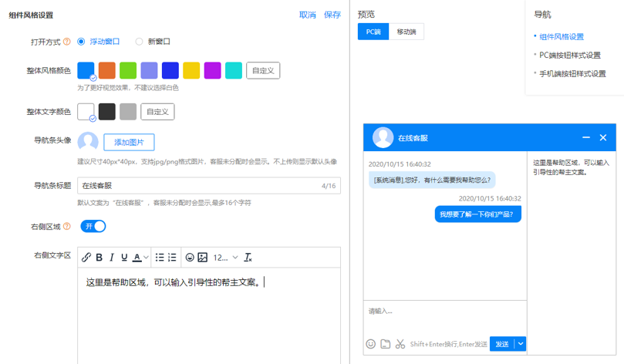This screenshot has height=364, width=624.
Task: Open the emoji picker in editor toolbar
Action: [x=190, y=258]
